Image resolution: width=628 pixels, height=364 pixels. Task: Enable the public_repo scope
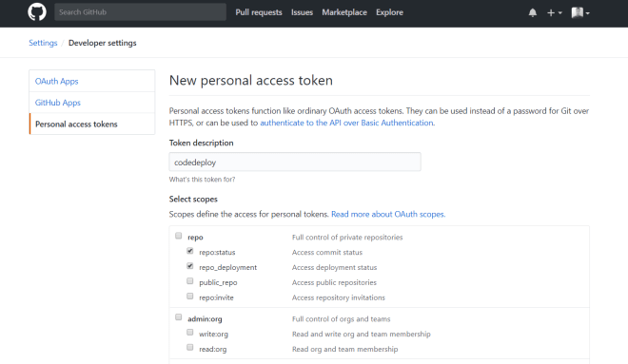pyautogui.click(x=190, y=281)
